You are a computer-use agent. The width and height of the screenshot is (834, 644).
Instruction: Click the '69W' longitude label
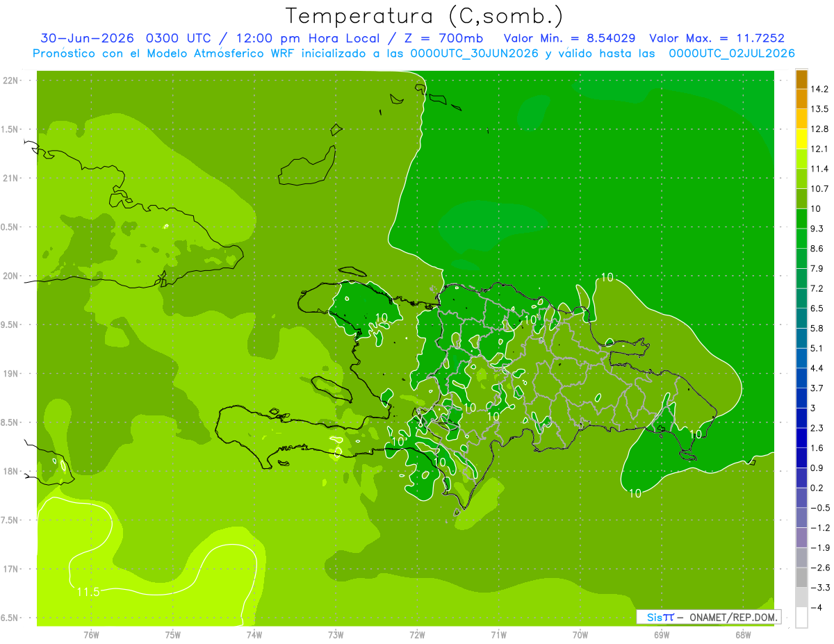[661, 634]
